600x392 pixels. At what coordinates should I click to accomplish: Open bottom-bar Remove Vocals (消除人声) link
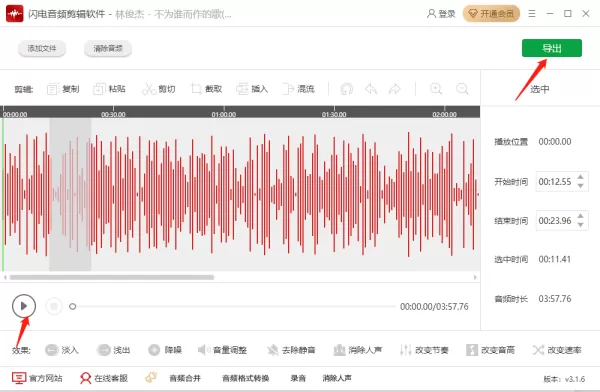(x=337, y=378)
